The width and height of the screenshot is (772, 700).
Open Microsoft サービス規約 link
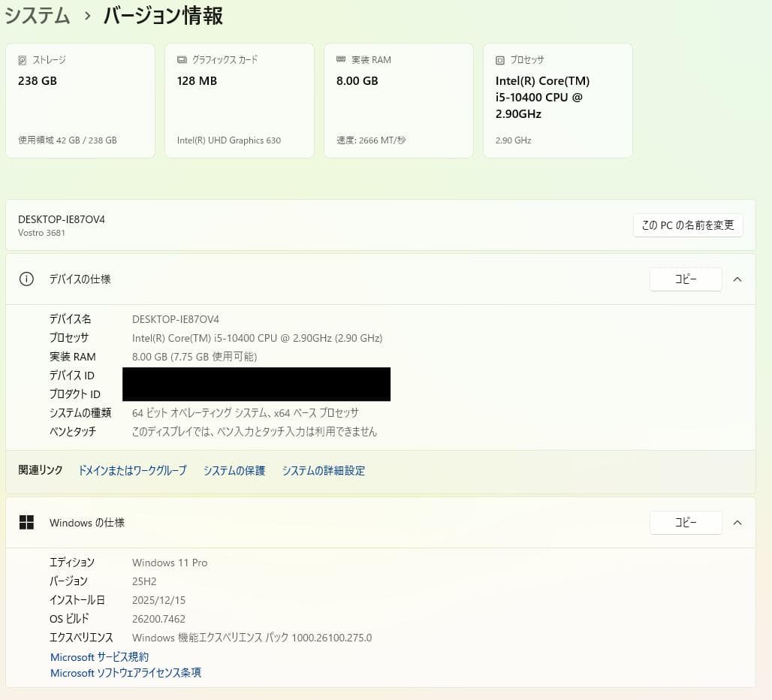pyautogui.click(x=98, y=656)
